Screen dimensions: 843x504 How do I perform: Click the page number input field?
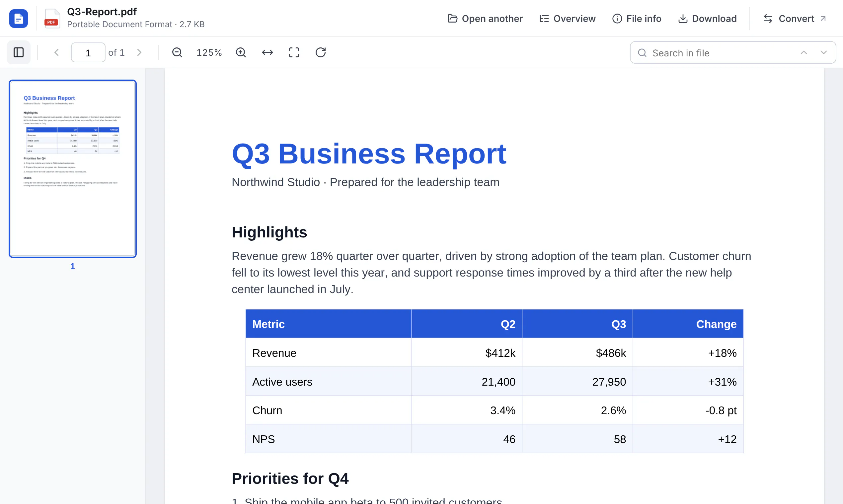click(88, 52)
